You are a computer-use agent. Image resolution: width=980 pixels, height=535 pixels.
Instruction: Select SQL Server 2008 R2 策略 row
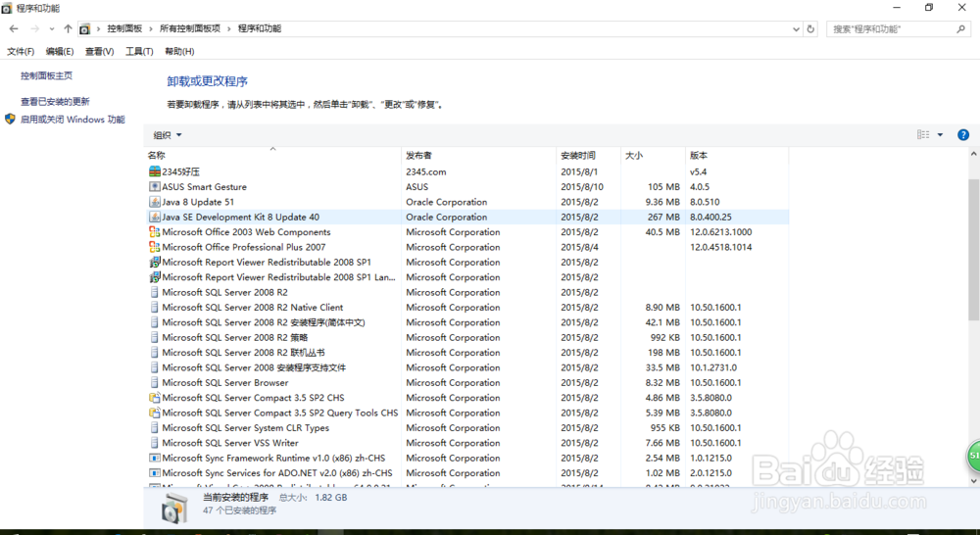coord(467,337)
